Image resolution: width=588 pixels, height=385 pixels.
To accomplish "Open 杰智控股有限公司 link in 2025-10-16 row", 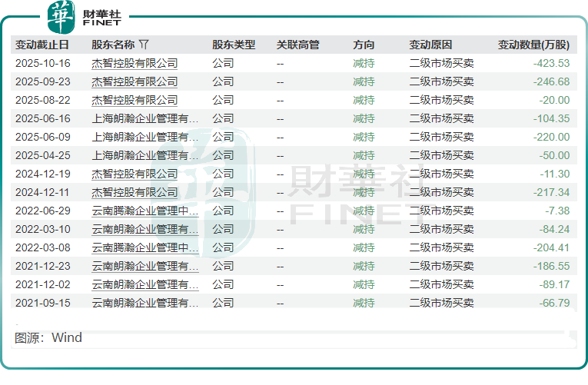I will (135, 63).
